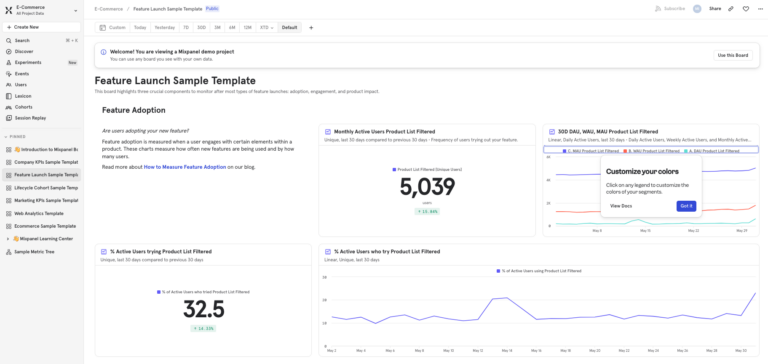
Task: Add a filter with the plus icon
Action: point(311,28)
